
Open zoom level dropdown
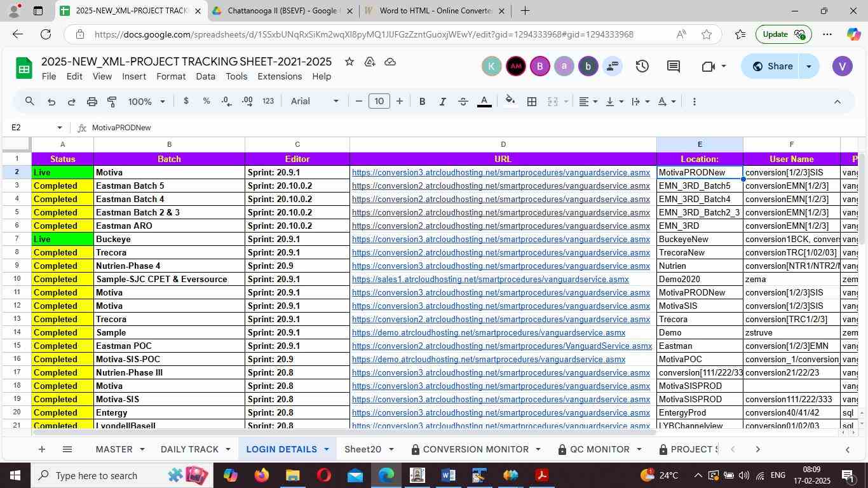click(x=147, y=102)
